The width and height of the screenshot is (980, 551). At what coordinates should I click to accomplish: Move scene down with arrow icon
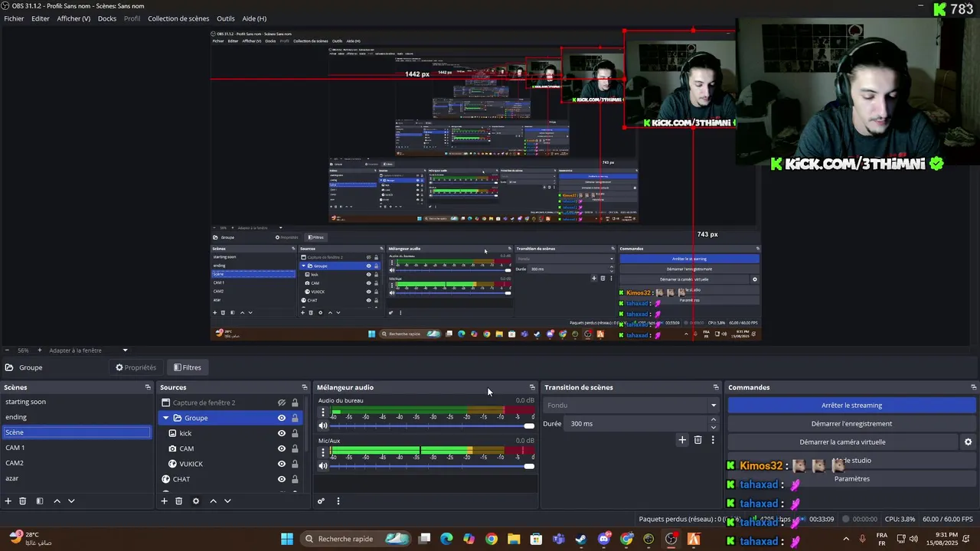[x=71, y=500]
